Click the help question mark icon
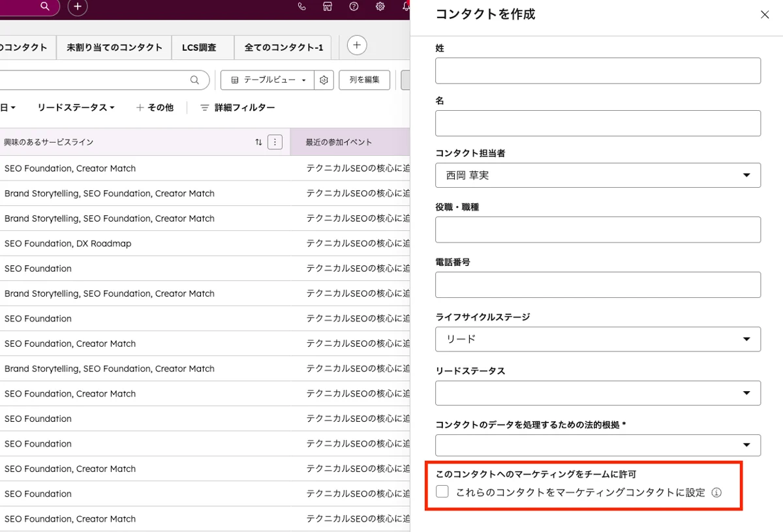The image size is (783, 532). click(354, 7)
